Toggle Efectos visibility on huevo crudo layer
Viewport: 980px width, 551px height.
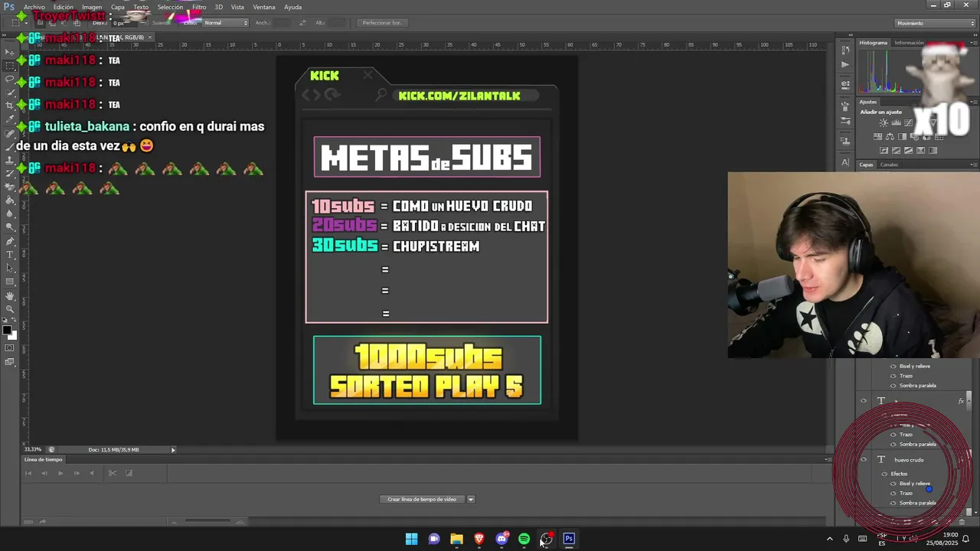click(884, 474)
